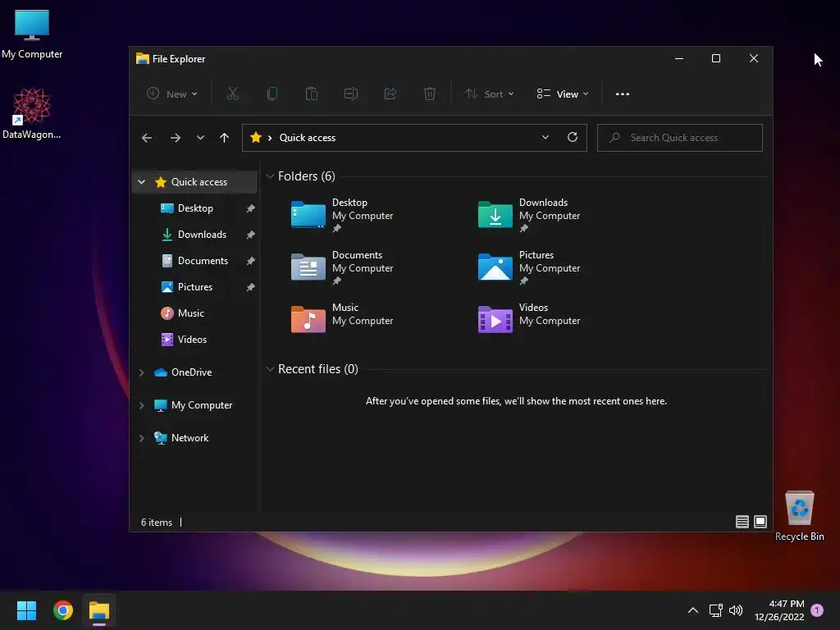Click Quick access in the address bar

(x=308, y=138)
